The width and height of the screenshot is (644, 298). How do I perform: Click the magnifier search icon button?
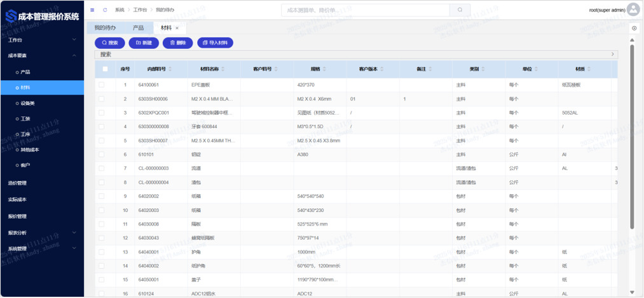coord(460,10)
